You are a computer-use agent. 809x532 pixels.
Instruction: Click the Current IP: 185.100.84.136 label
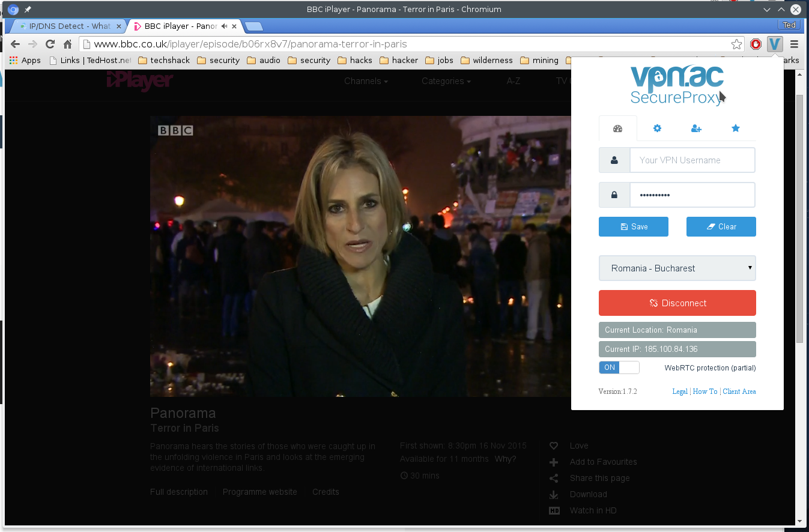677,349
